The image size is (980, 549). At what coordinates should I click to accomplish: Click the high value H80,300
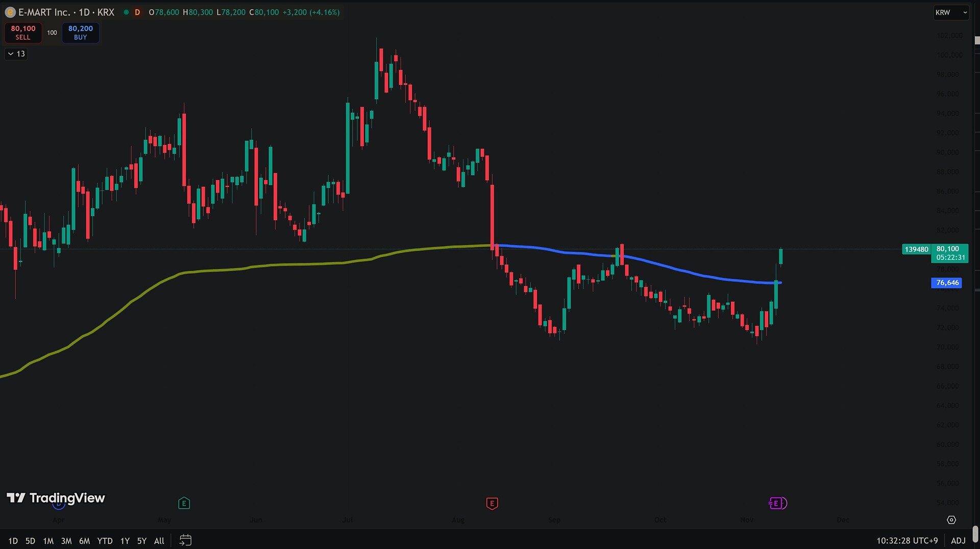pyautogui.click(x=198, y=12)
